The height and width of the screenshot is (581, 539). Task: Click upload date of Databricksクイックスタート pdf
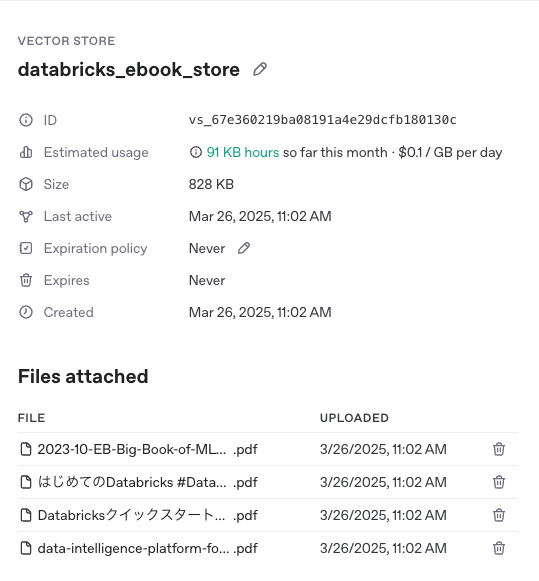tap(383, 515)
